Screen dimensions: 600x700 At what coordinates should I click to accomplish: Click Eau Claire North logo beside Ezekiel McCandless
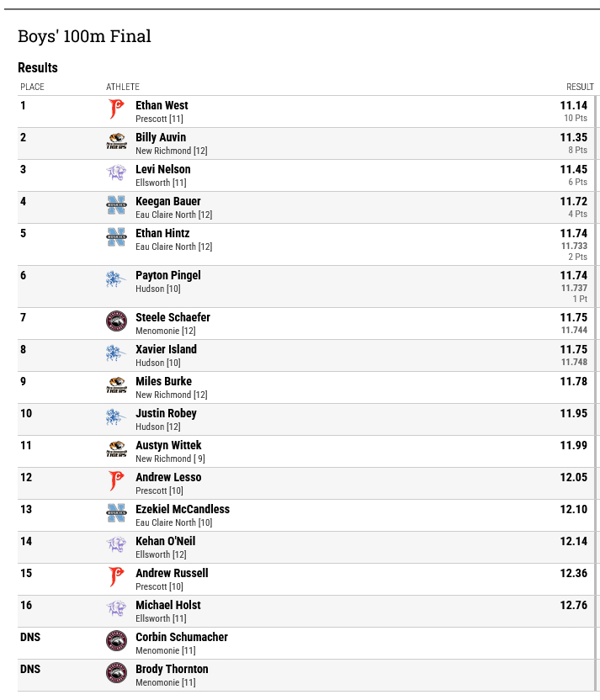116,513
